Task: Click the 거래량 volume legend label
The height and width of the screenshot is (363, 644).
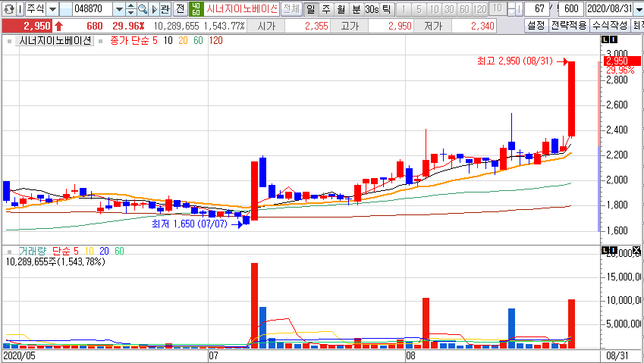Action: coord(33,251)
